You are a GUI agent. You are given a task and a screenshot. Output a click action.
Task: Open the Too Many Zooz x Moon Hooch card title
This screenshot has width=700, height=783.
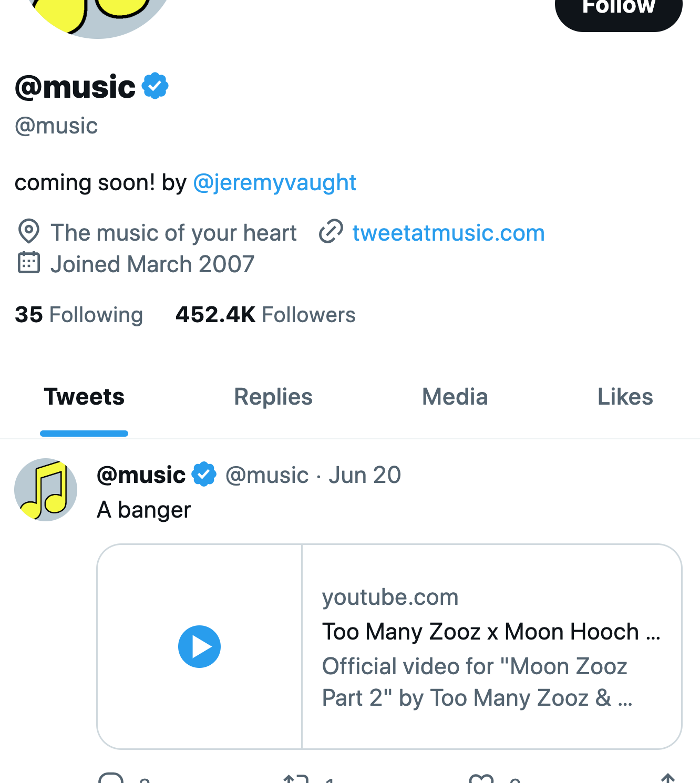[491, 632]
